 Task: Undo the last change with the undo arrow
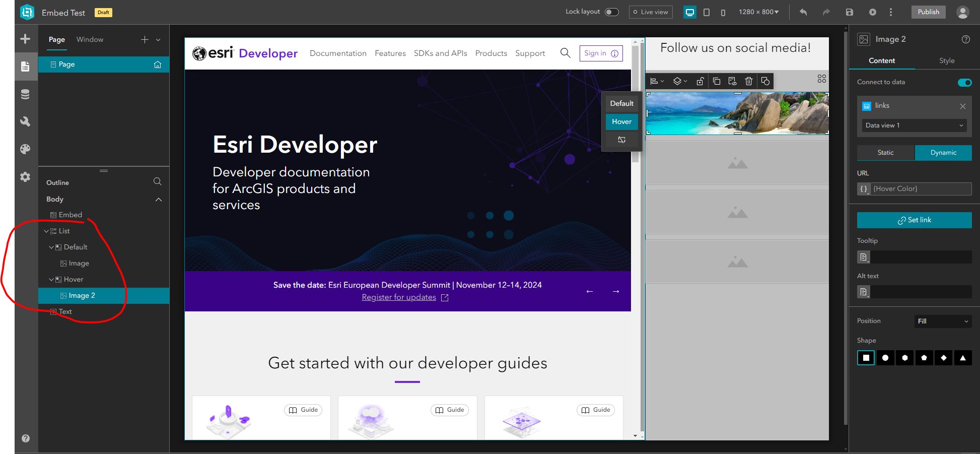tap(803, 12)
